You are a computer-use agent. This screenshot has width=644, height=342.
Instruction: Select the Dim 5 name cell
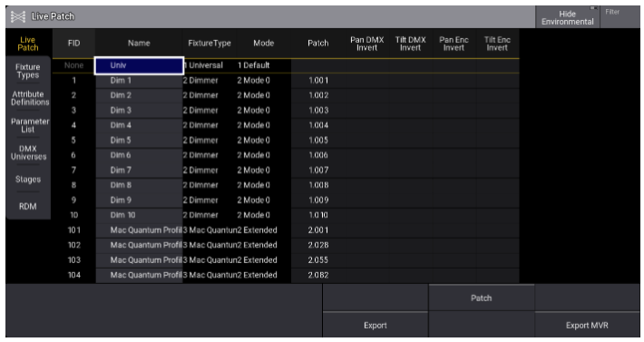click(x=140, y=141)
